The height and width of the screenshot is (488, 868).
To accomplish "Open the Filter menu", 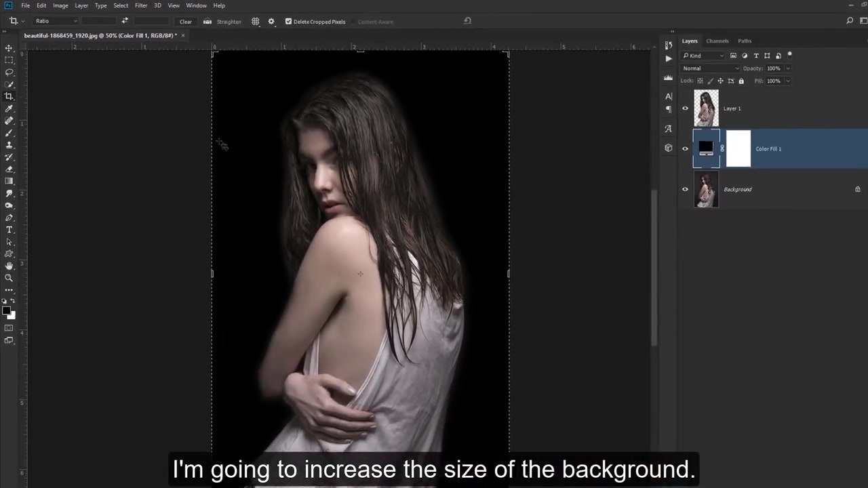I will [x=141, y=5].
